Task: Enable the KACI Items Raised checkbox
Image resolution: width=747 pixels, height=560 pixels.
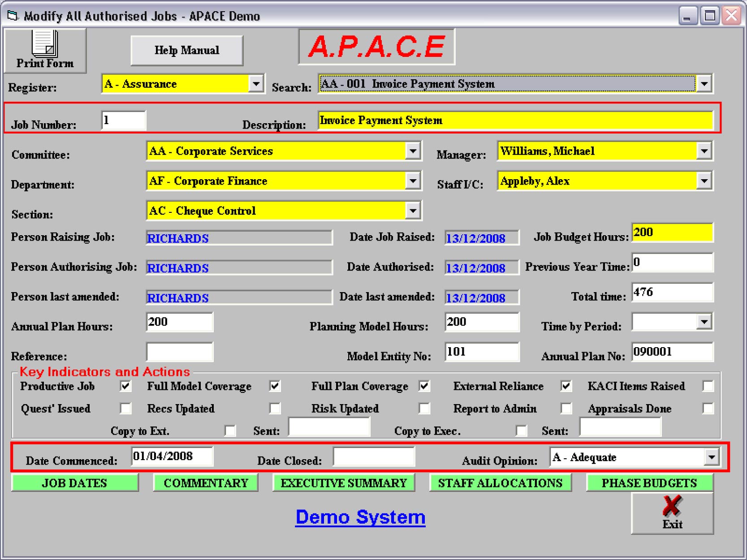Action: click(x=708, y=386)
